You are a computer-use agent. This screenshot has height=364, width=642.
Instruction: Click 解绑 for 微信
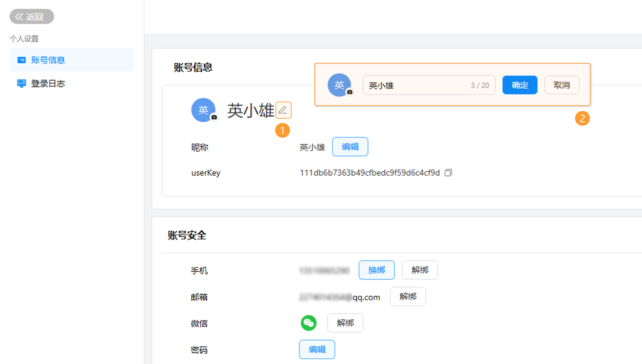[x=345, y=323]
